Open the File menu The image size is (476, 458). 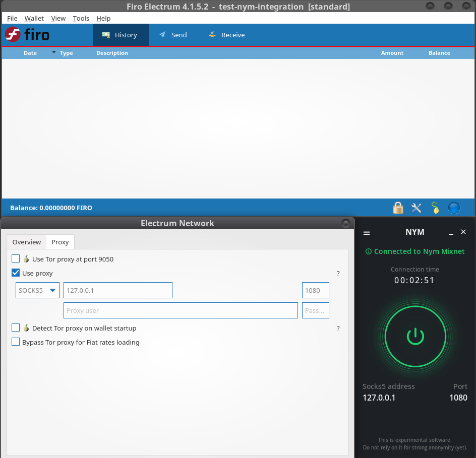[x=12, y=19]
